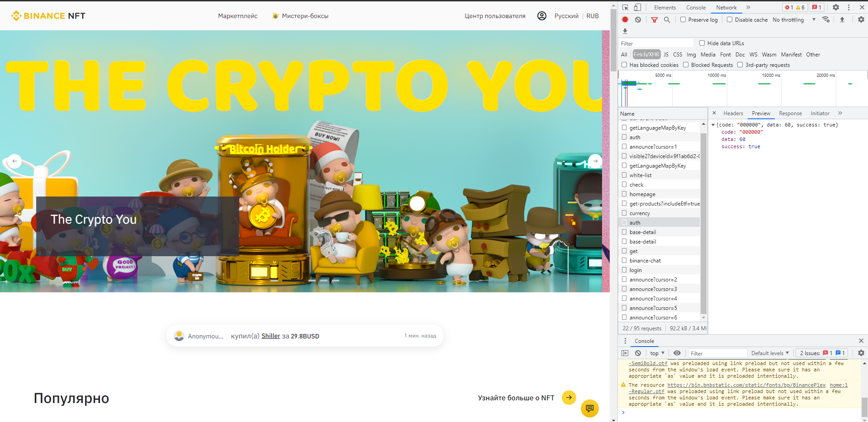Toggle the device toolbar in DevTools
868x422 pixels.
click(x=637, y=7)
